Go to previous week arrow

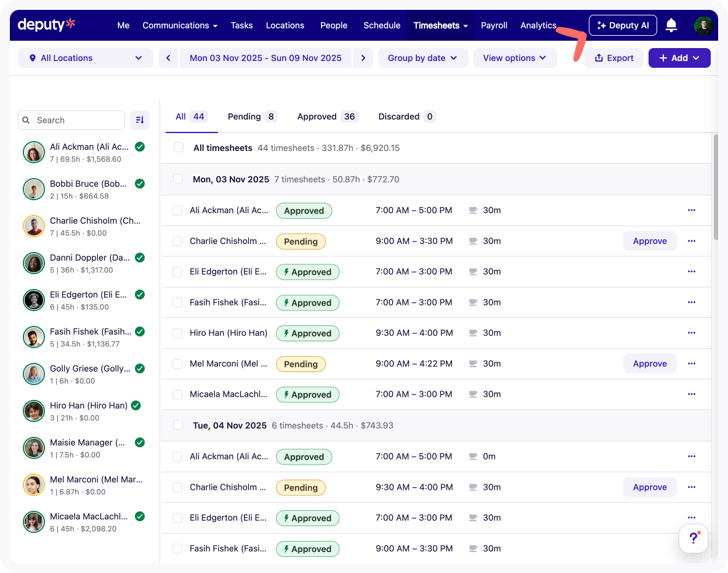click(169, 58)
